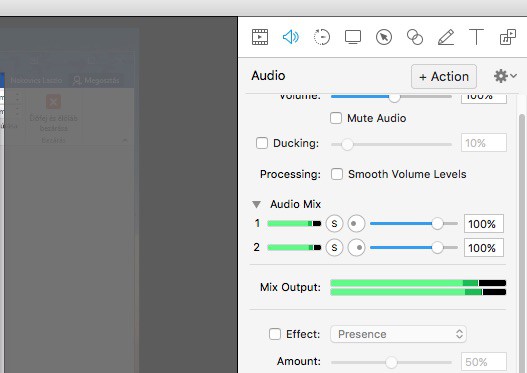This screenshot has height=373, width=527.
Task: Click the pan knob for channel 2
Action: (x=356, y=248)
